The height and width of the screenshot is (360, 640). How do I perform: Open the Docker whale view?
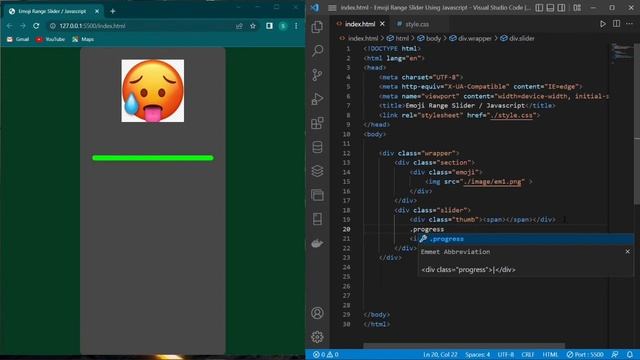(318, 243)
